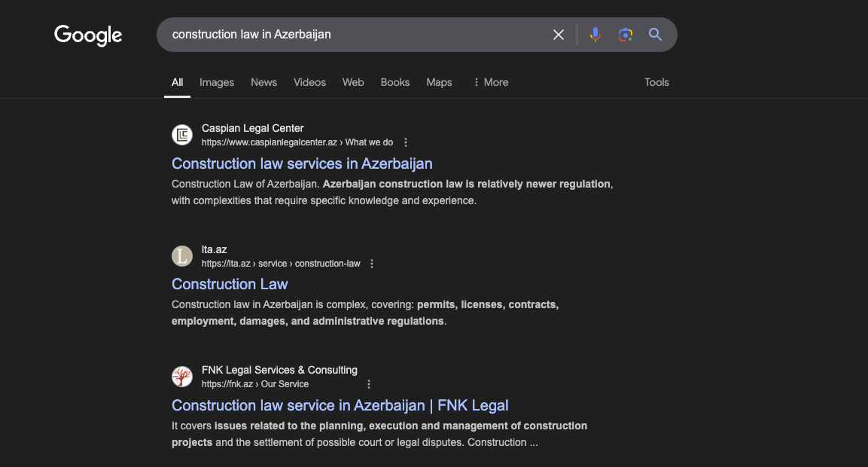The width and height of the screenshot is (868, 467).
Task: Open the Tools options
Action: pos(656,83)
